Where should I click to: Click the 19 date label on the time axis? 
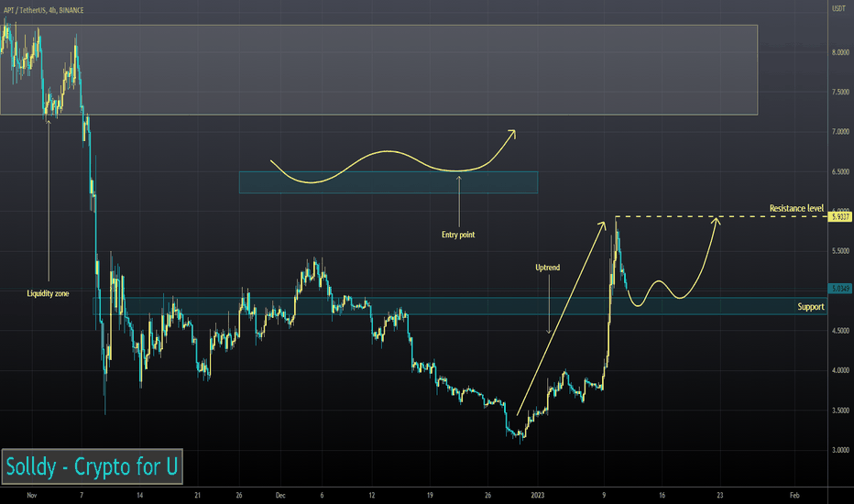pyautogui.click(x=430, y=495)
